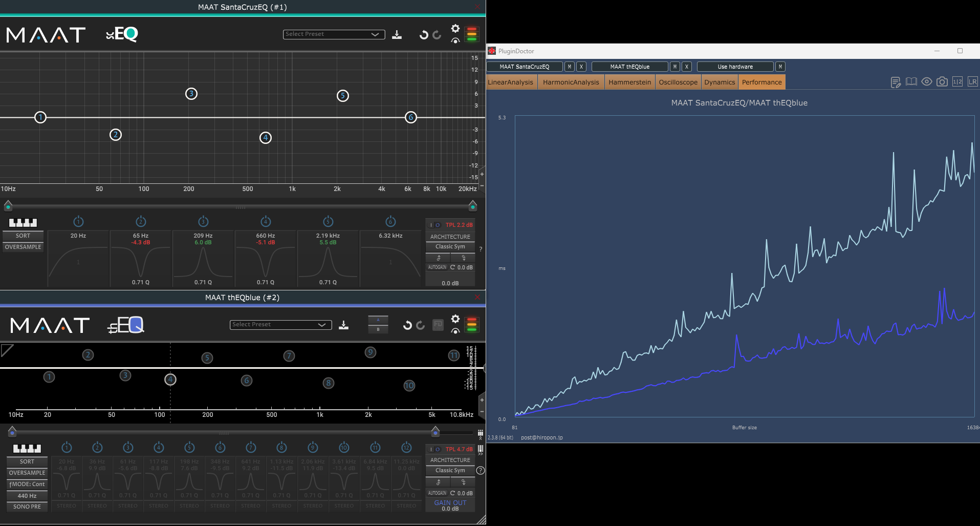Screen dimensions: 980x526
Task: Open thEQblue settings gear
Action: pos(455,319)
